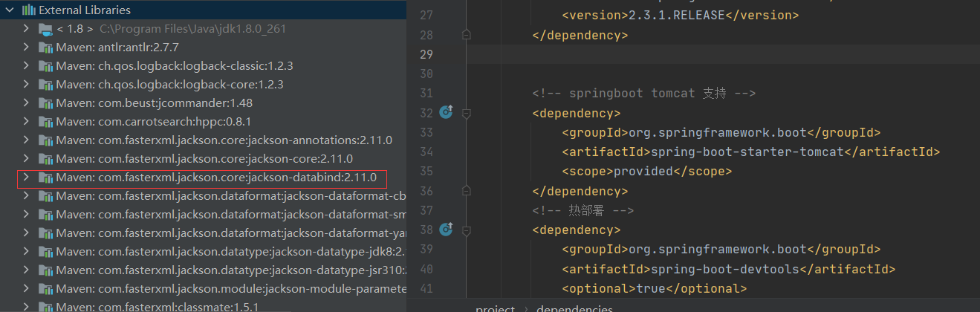Click the jcommander:1.48 library icon
The image size is (980, 312).
[x=45, y=103]
